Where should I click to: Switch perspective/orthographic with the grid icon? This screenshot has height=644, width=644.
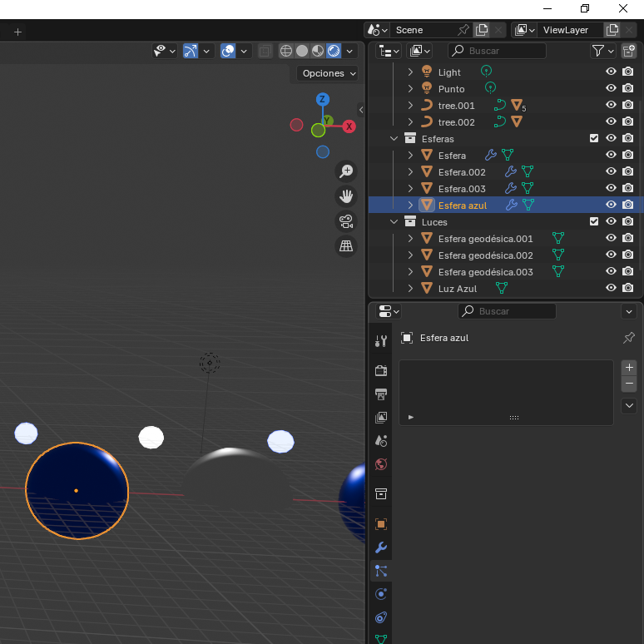346,246
